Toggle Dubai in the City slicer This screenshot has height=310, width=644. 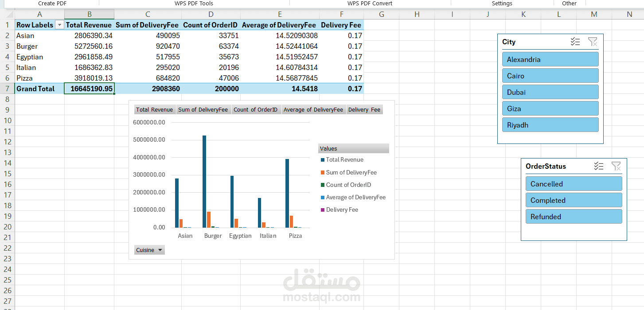550,92
